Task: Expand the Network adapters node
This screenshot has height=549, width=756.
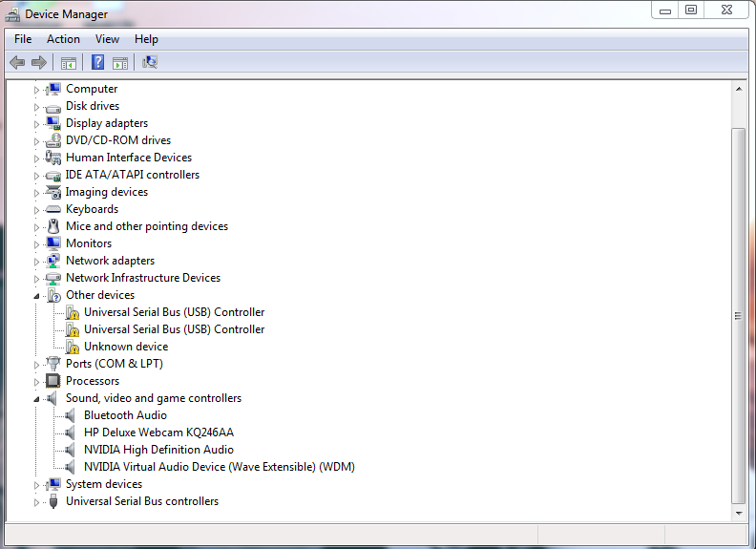Action: tap(36, 262)
